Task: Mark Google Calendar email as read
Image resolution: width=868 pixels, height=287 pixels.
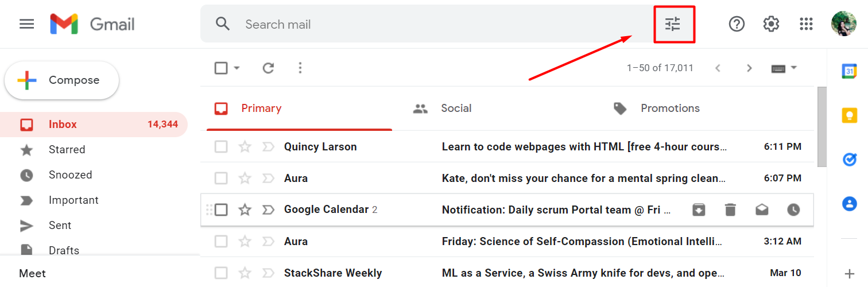Action: pos(762,210)
